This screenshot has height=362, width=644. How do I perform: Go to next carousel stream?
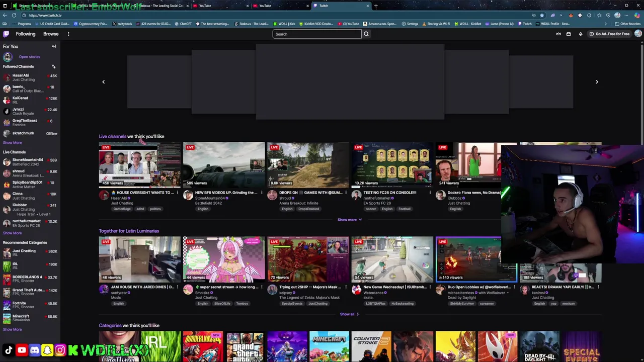[597, 82]
